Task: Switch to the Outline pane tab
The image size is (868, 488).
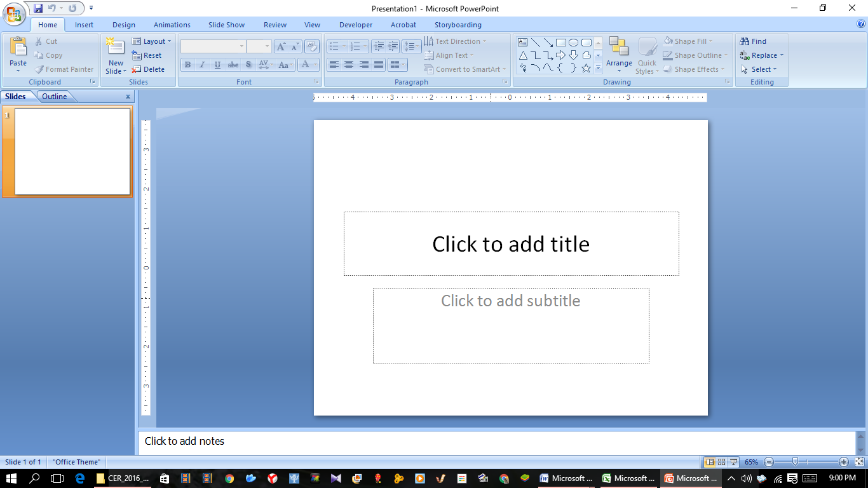Action: click(x=55, y=97)
